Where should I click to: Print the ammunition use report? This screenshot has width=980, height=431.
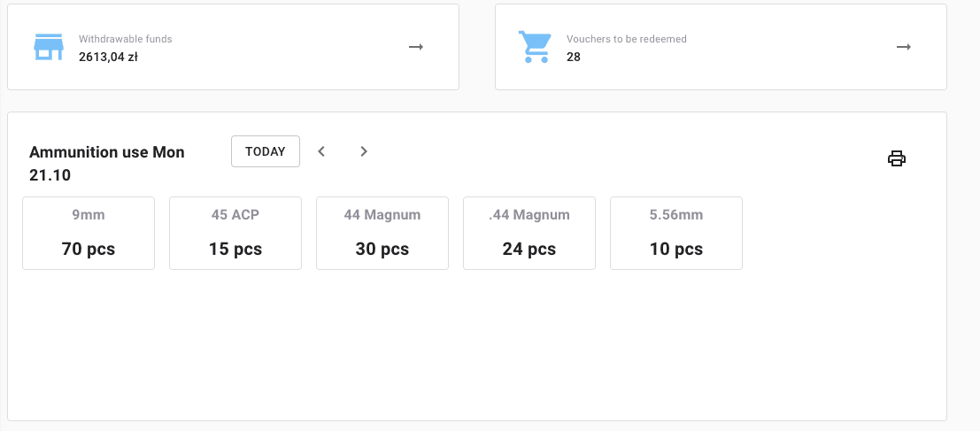point(897,158)
